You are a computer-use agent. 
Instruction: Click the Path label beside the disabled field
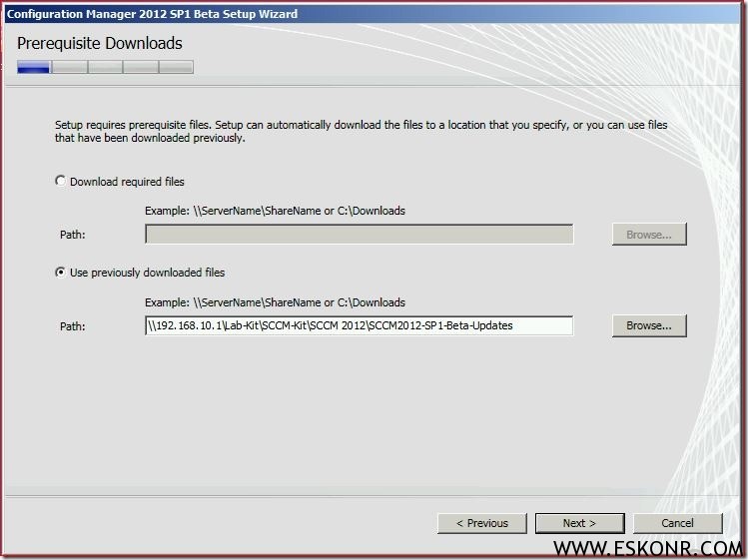[73, 235]
